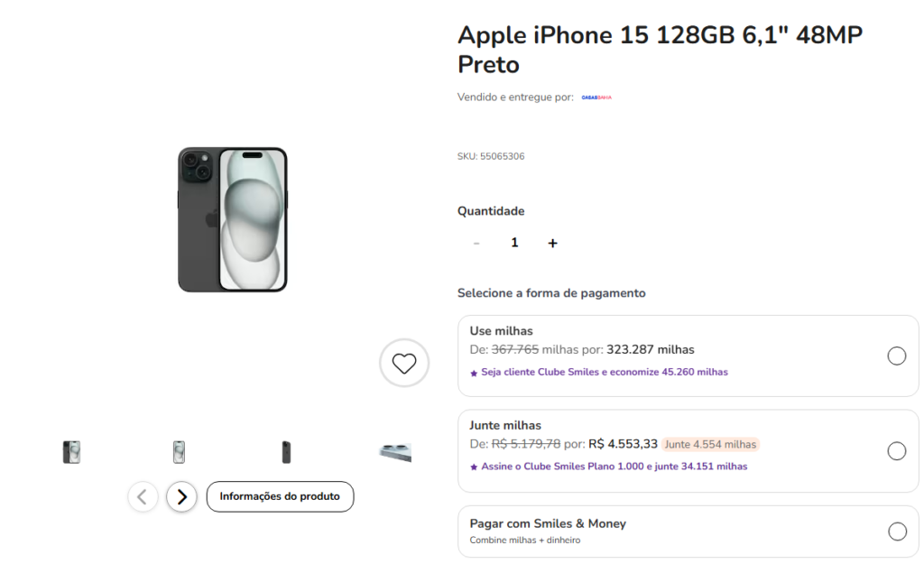This screenshot has width=924, height=564.
Task: Click the main iPhone 15 product image
Action: coord(232,219)
